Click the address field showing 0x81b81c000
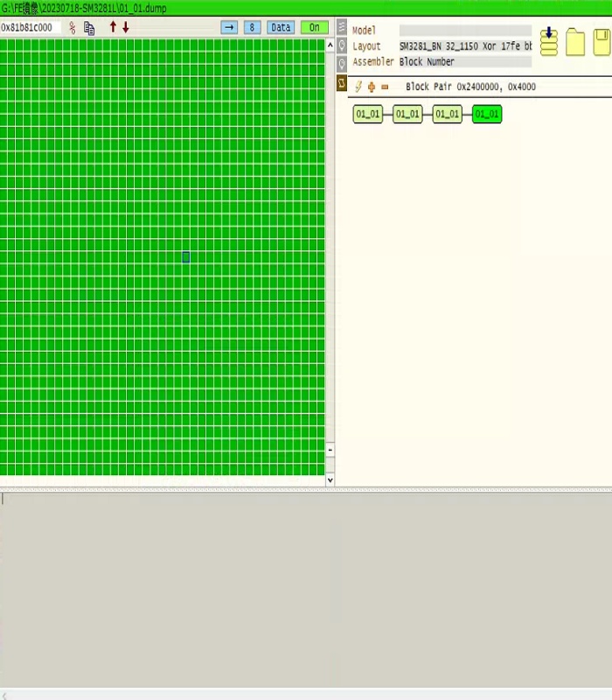This screenshot has height=700, width=612. pyautogui.click(x=31, y=28)
